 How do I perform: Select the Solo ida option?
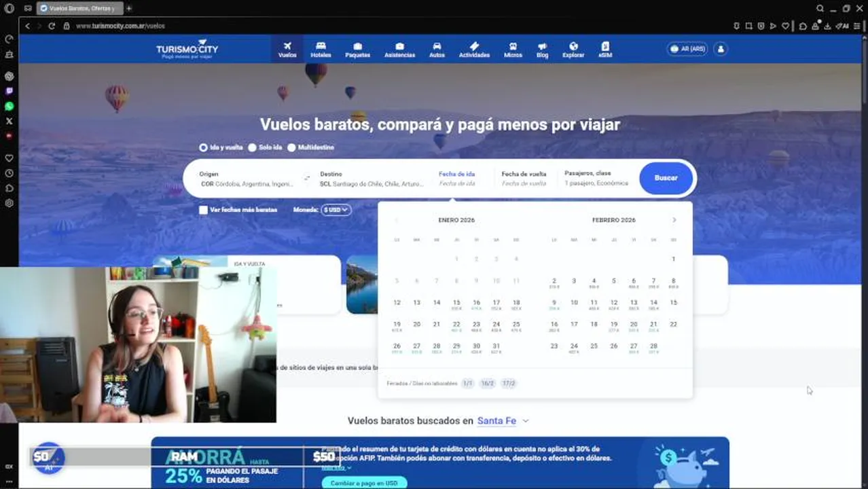click(265, 147)
